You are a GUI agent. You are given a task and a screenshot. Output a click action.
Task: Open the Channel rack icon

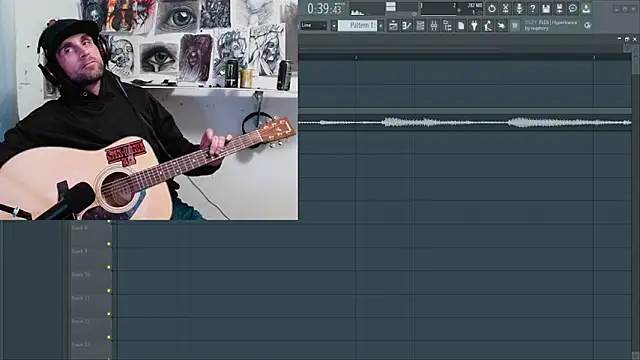420,26
